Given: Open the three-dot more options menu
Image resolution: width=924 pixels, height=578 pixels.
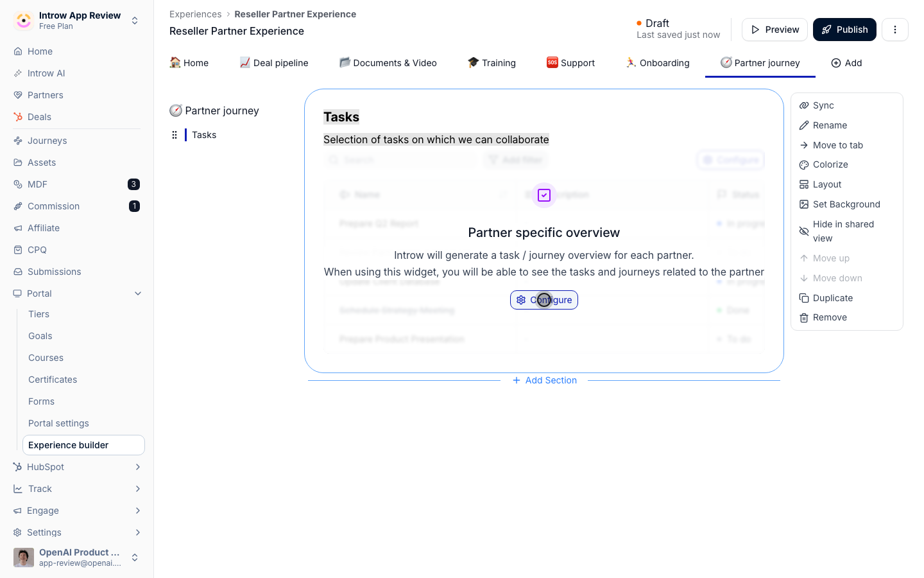Looking at the screenshot, I should point(895,30).
